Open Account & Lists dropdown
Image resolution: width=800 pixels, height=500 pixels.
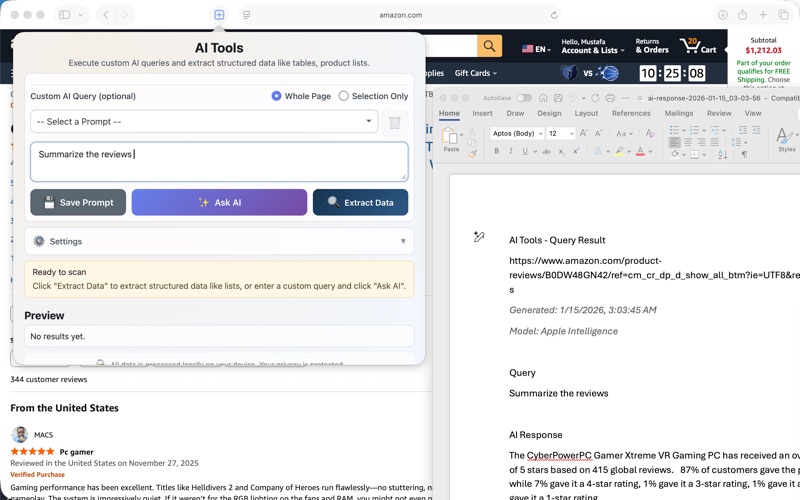[x=592, y=46]
